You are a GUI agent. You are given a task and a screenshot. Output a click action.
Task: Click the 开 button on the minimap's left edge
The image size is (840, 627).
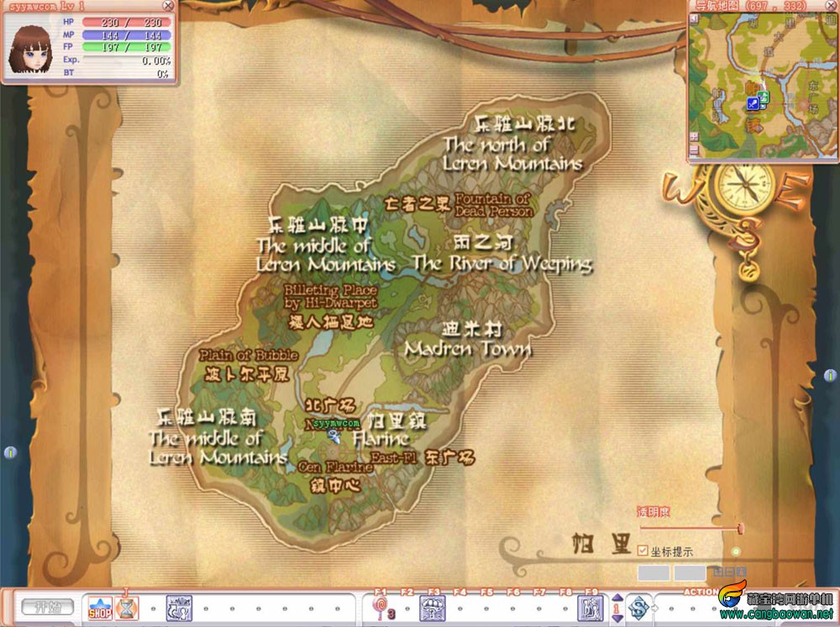coord(695,137)
